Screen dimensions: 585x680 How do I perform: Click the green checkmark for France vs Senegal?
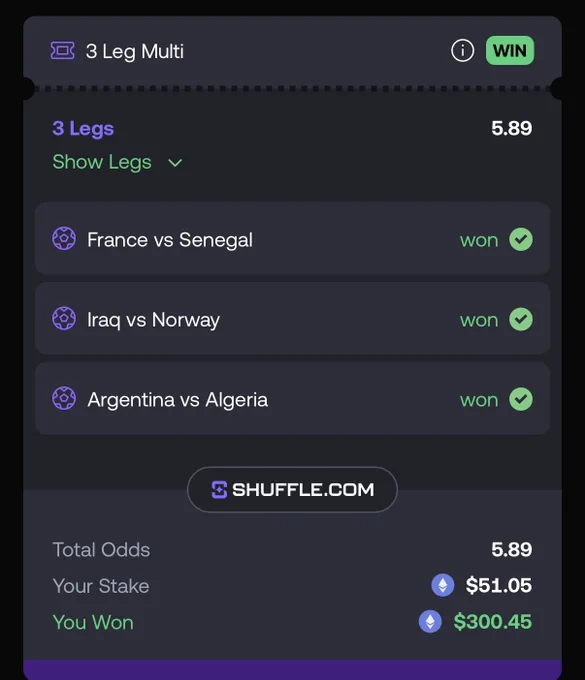pos(521,239)
